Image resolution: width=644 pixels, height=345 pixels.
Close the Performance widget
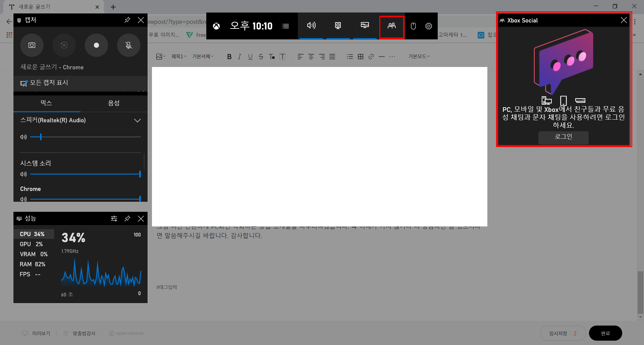141,218
